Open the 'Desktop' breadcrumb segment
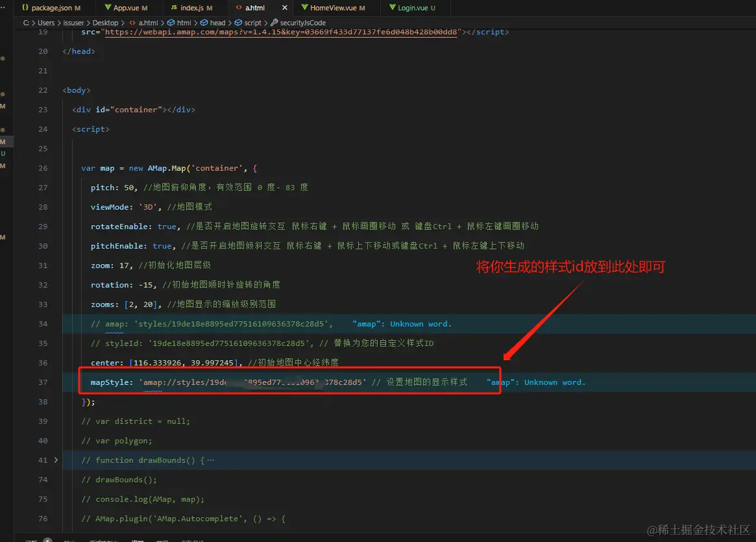 click(x=105, y=23)
